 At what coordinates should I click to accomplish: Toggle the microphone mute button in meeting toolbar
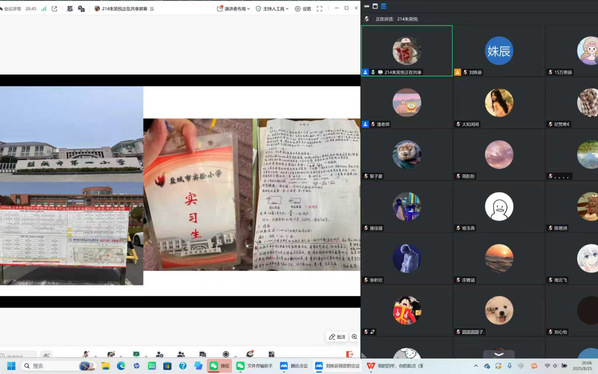[86, 354]
